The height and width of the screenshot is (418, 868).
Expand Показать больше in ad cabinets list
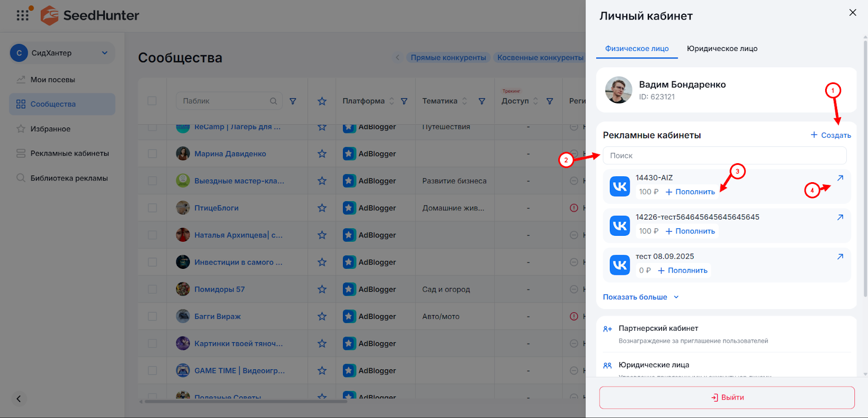pos(640,297)
